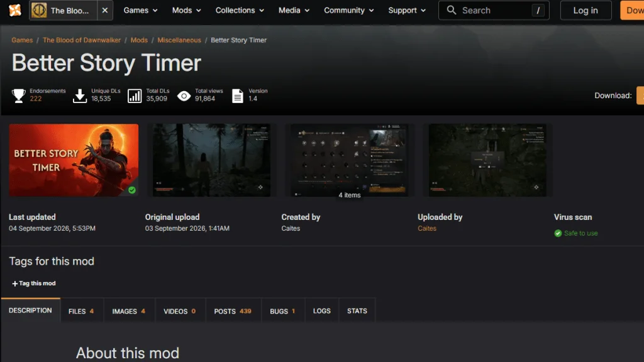
Task: Open the Miscellaneous category breadcrumb
Action: [x=179, y=40]
